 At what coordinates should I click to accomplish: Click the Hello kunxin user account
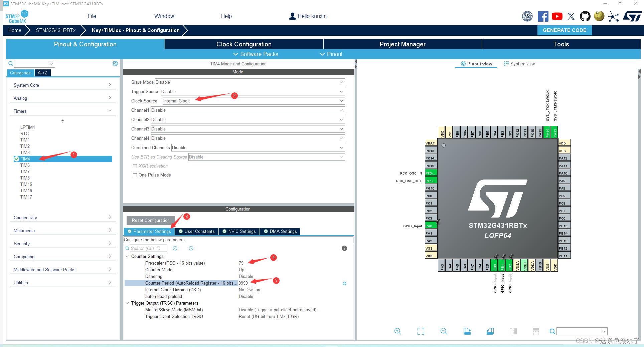(308, 16)
